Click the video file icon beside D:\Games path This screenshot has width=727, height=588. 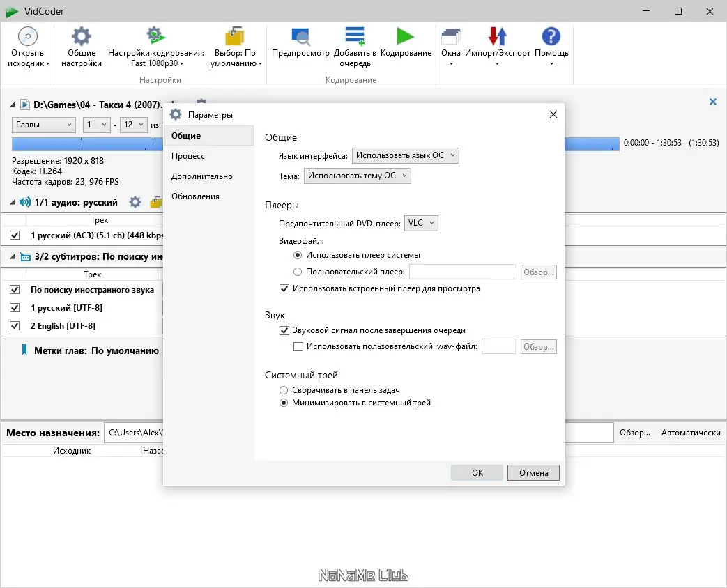point(25,105)
